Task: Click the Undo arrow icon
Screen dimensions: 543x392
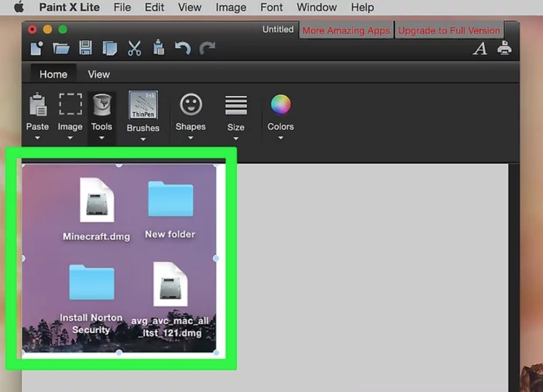Action: pos(183,49)
